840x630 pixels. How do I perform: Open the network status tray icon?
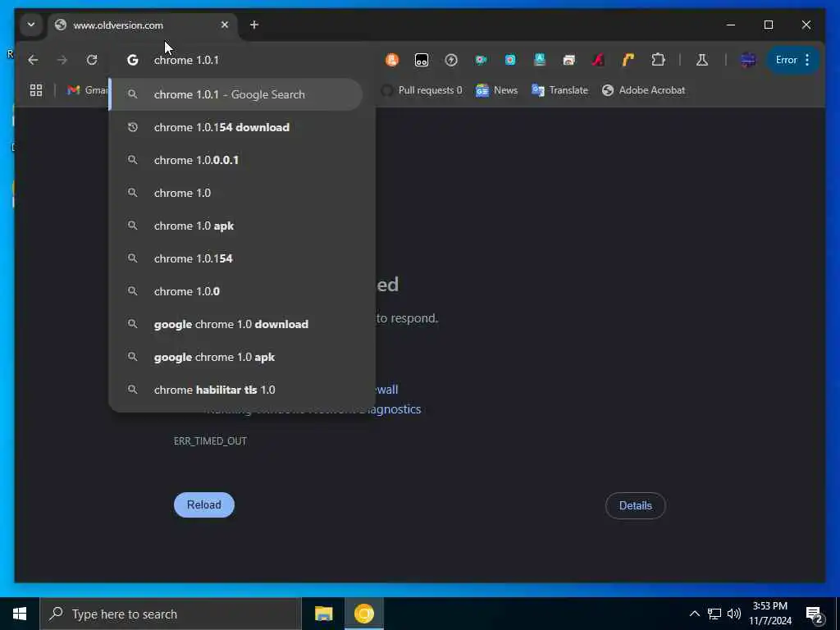[714, 614]
